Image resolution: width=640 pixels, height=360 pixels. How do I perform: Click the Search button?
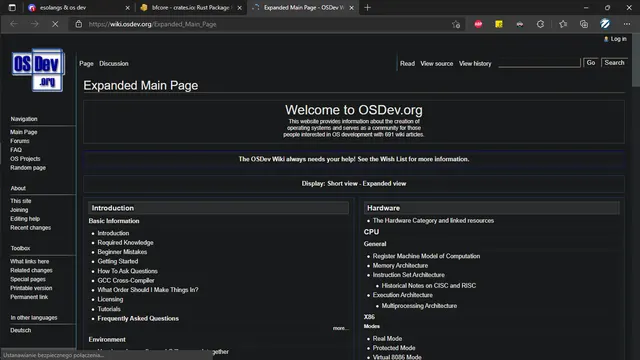tap(614, 63)
